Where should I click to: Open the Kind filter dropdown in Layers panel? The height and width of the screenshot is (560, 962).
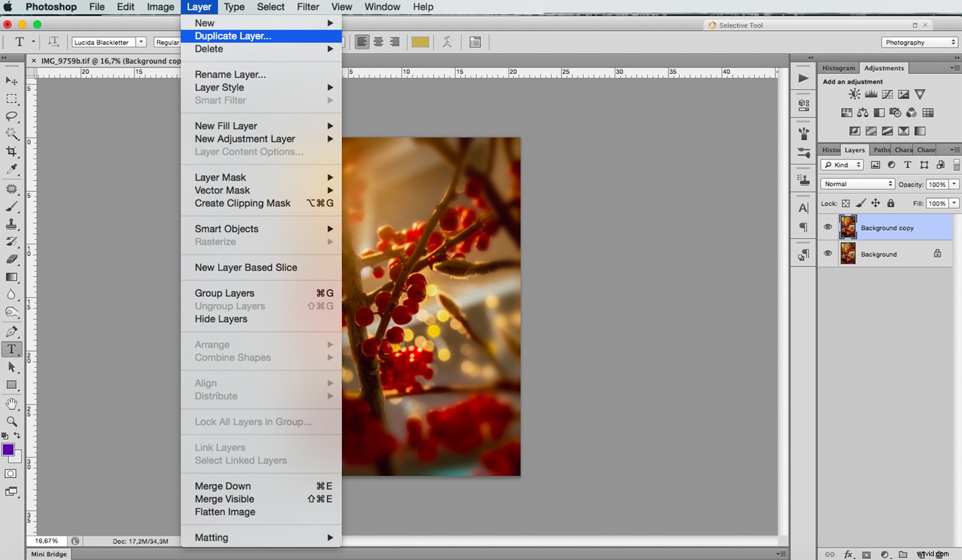tap(841, 165)
